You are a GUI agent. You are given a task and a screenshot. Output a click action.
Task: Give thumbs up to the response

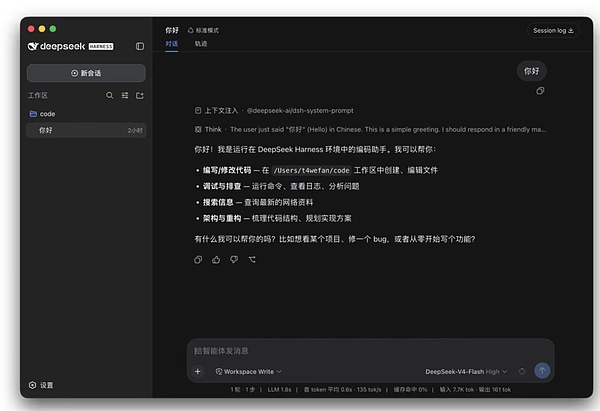tap(216, 260)
